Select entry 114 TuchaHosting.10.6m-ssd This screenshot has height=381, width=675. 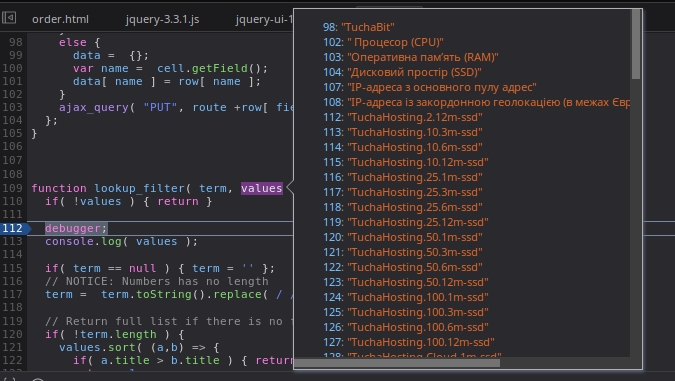pos(403,147)
